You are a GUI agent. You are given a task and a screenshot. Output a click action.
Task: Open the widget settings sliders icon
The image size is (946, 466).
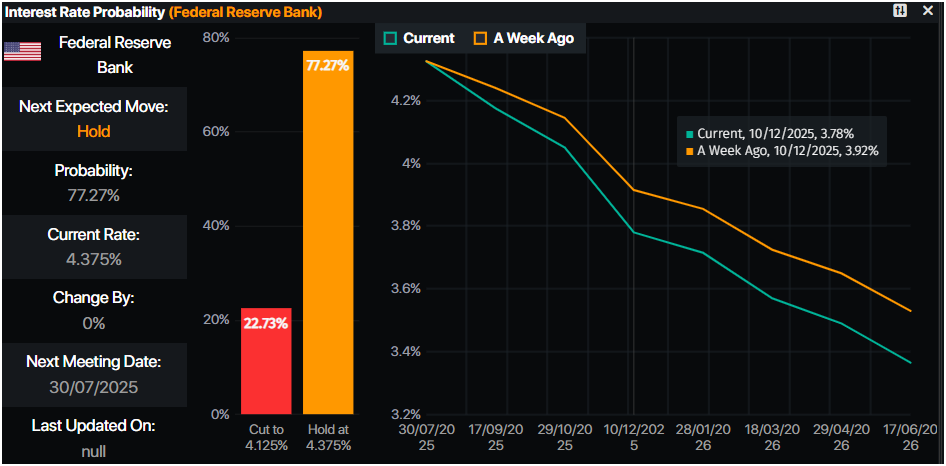900,10
